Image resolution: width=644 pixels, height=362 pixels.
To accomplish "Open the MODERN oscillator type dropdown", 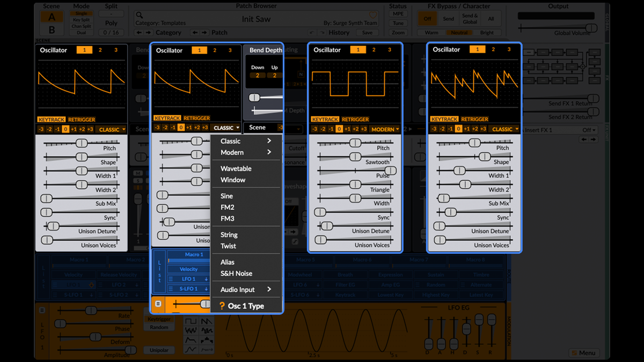I will (x=385, y=129).
